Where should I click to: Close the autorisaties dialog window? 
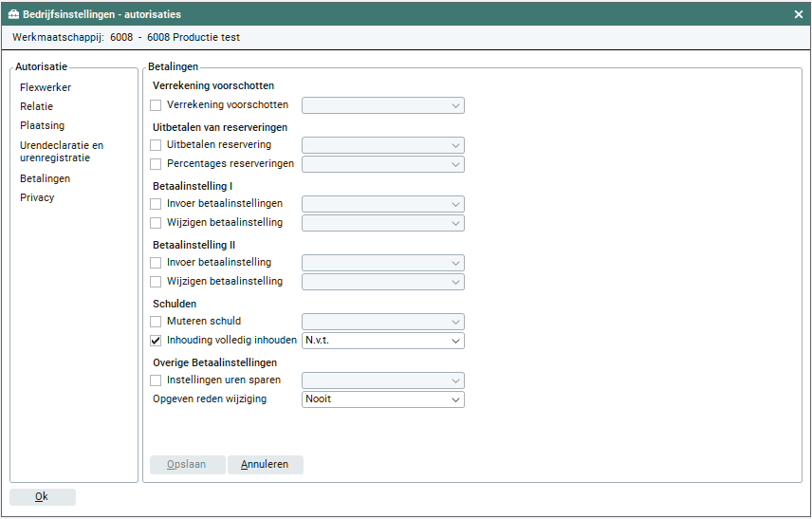pyautogui.click(x=799, y=14)
